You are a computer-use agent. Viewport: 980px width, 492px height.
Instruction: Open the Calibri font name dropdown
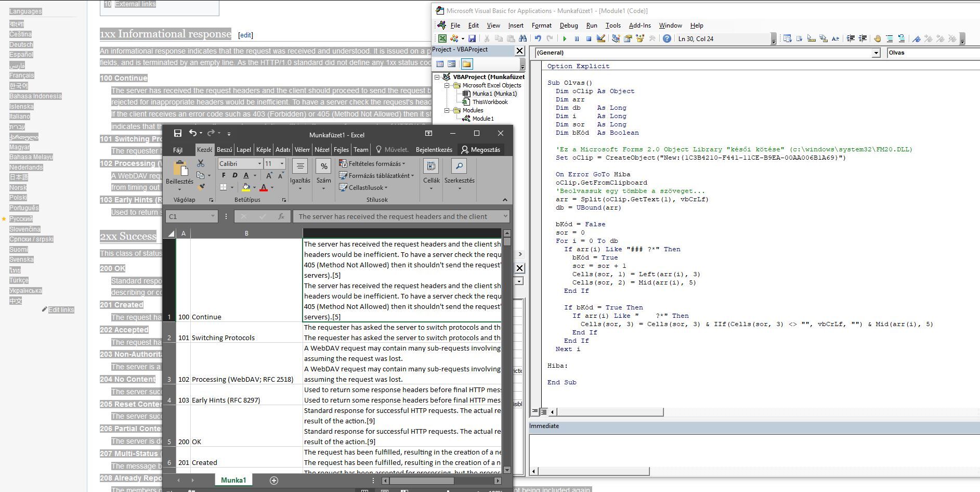point(259,163)
